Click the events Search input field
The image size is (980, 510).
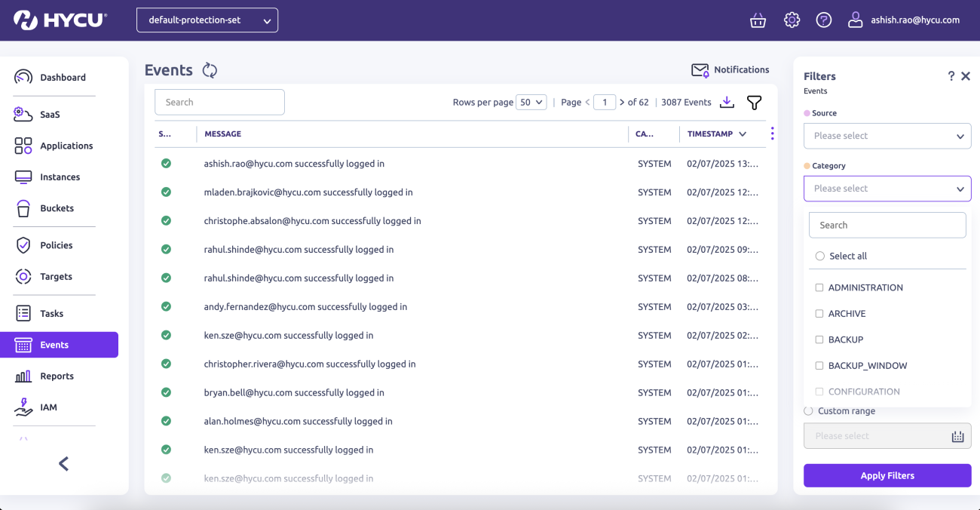click(219, 102)
